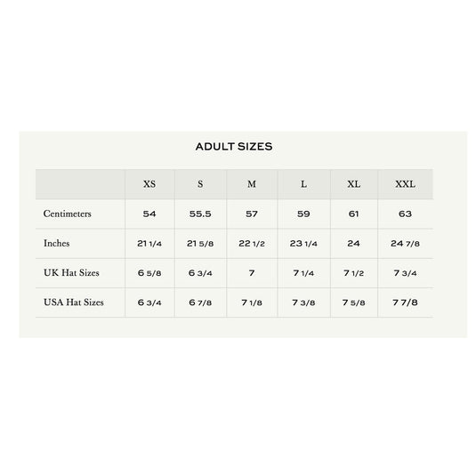Viewport: 476px width, 476px height.
Task: Click the USA Hat Sizes row label
Action: point(74,303)
